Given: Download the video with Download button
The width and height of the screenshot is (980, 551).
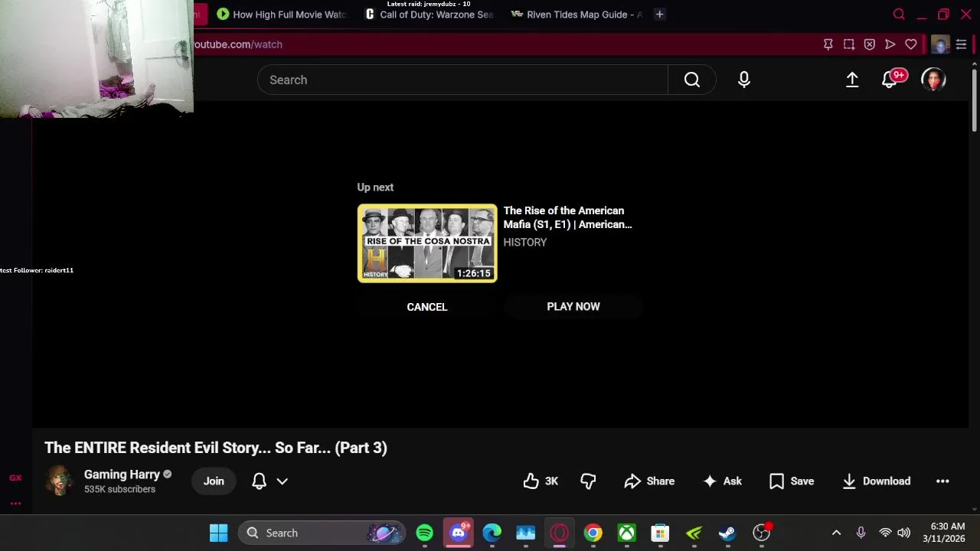Looking at the screenshot, I should 876,481.
